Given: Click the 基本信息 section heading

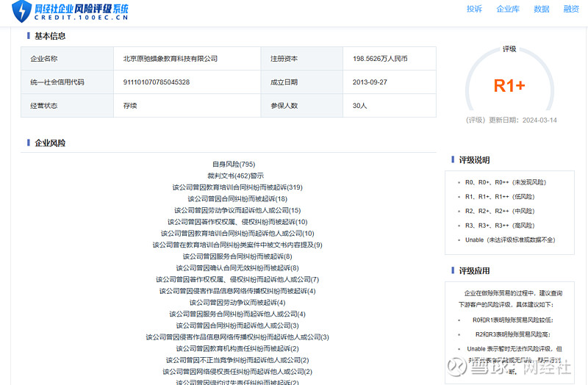Looking at the screenshot, I should click(50, 36).
